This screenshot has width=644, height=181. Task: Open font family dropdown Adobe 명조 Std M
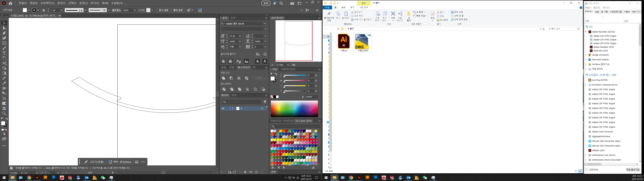pos(264,23)
